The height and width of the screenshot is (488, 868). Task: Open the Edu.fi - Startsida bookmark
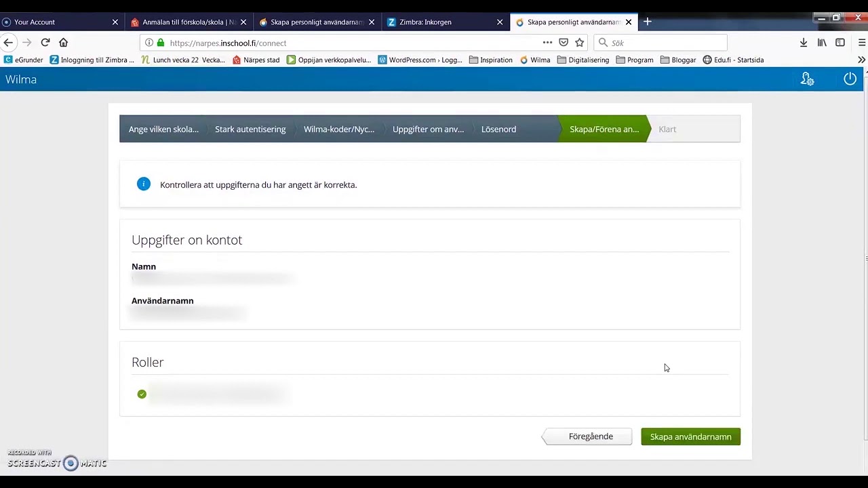tap(733, 60)
